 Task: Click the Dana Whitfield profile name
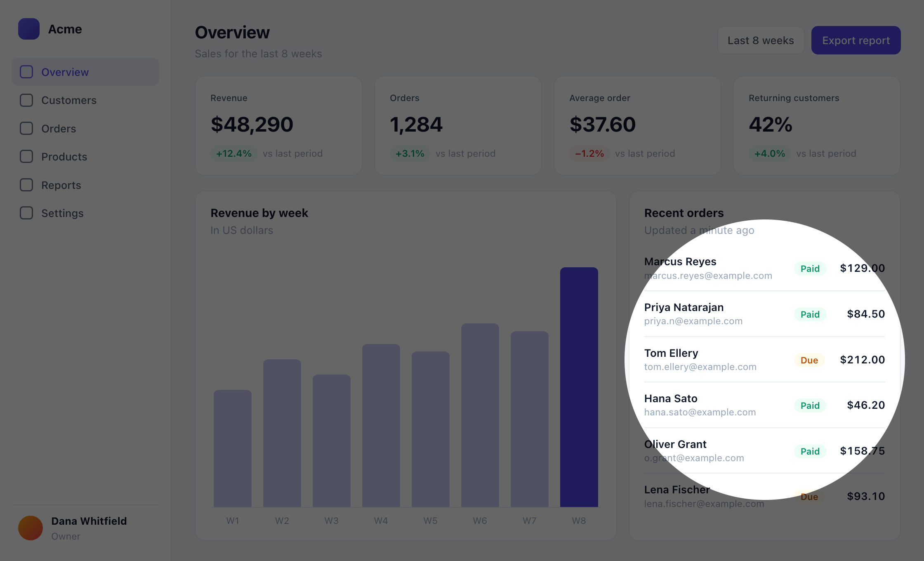click(x=89, y=521)
